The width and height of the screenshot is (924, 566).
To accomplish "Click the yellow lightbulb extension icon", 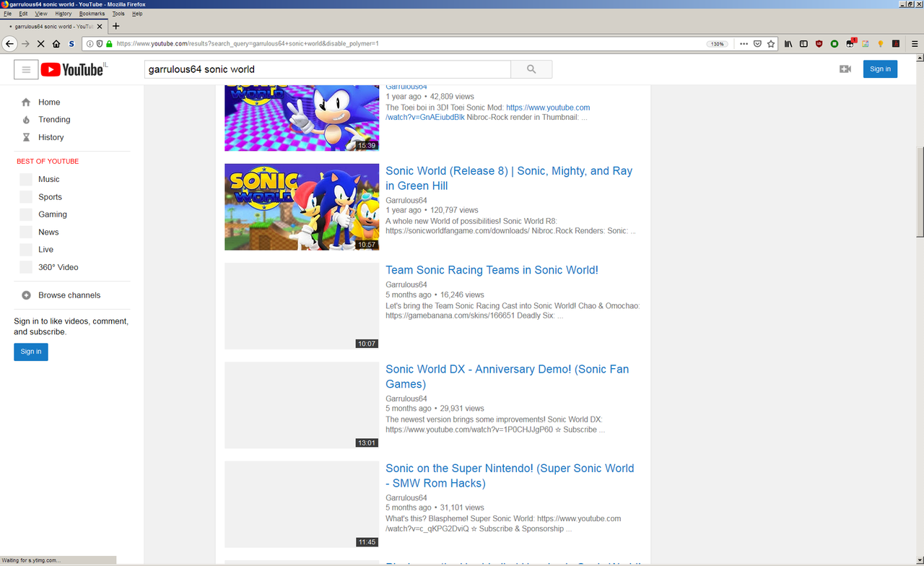I will click(880, 44).
